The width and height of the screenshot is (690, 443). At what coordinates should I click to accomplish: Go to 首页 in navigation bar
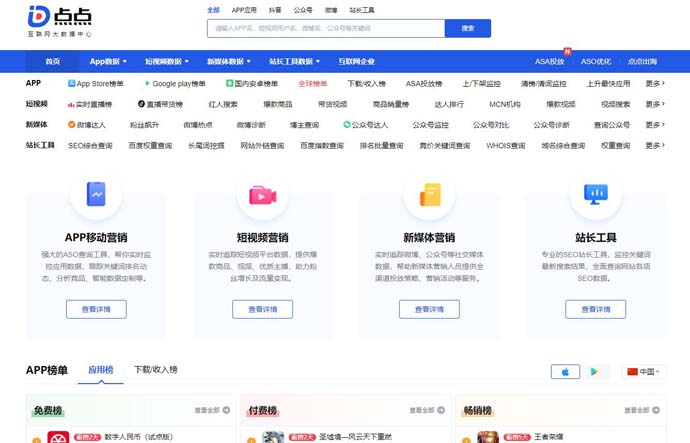(53, 61)
